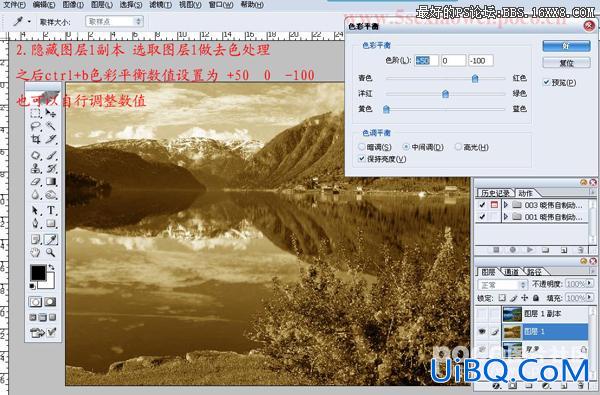Image resolution: width=600 pixels, height=395 pixels.
Task: Click yellow-blue 黄色 slider handle
Action: [x=386, y=109]
